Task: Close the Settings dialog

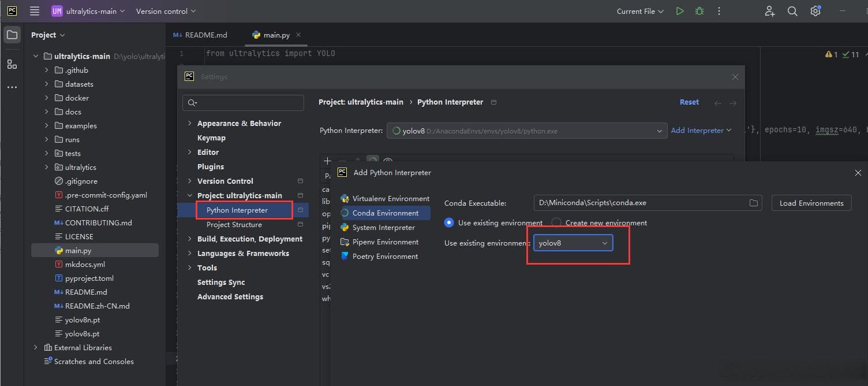Action: click(735, 77)
